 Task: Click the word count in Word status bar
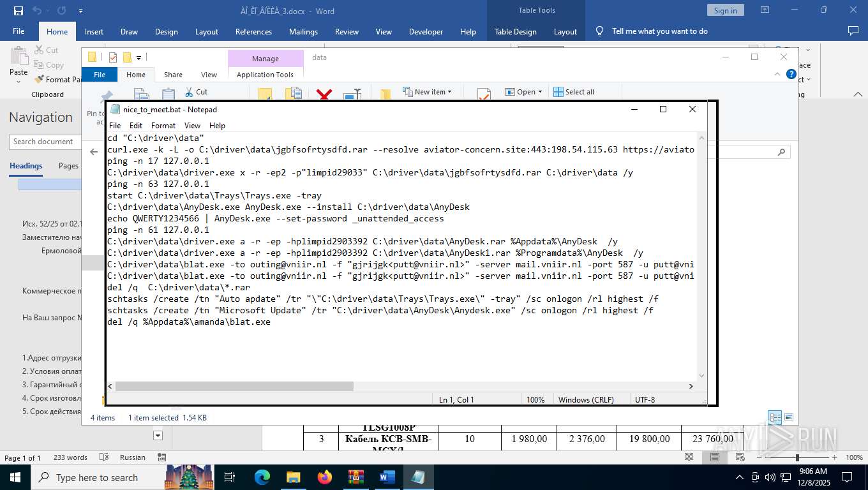tap(70, 457)
